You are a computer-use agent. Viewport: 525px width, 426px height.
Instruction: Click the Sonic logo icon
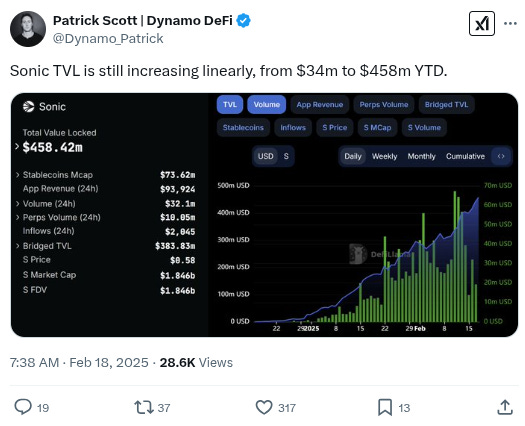click(28, 107)
